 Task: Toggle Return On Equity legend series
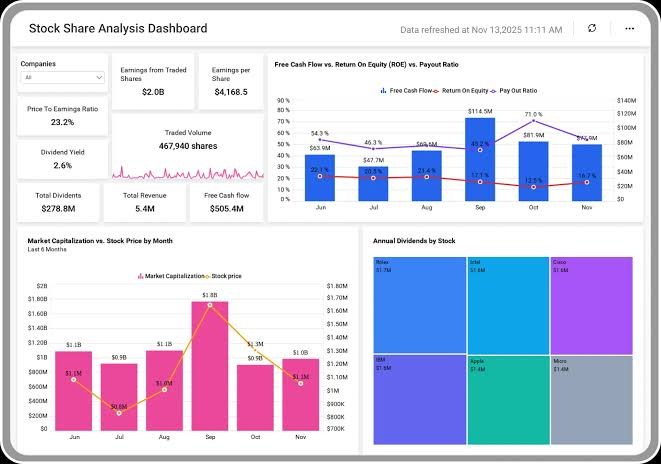click(x=461, y=91)
